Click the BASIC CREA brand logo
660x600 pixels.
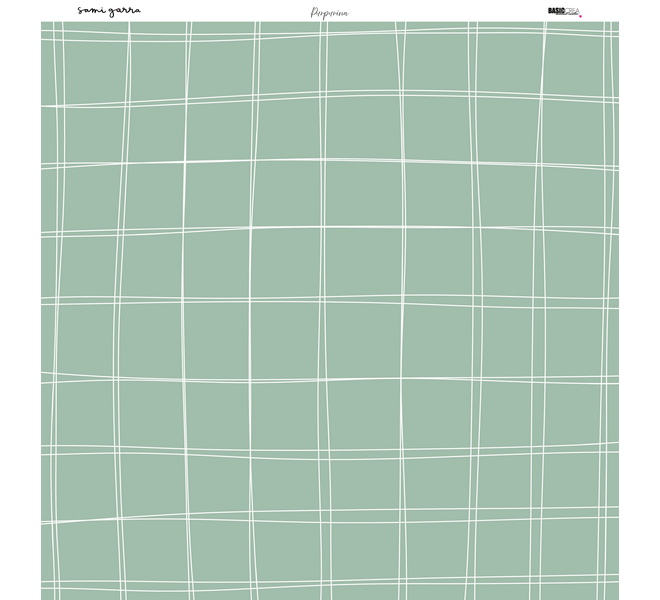(x=563, y=12)
